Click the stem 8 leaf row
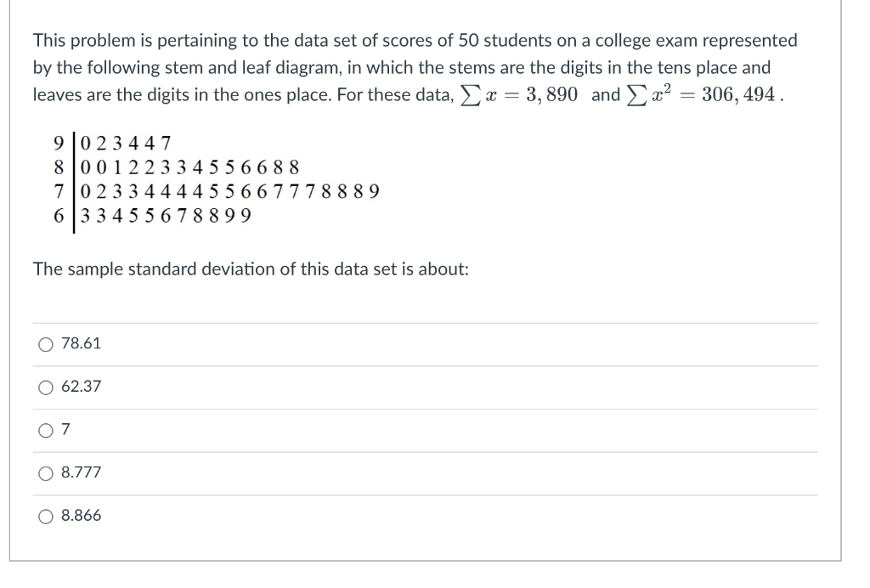 (x=177, y=167)
